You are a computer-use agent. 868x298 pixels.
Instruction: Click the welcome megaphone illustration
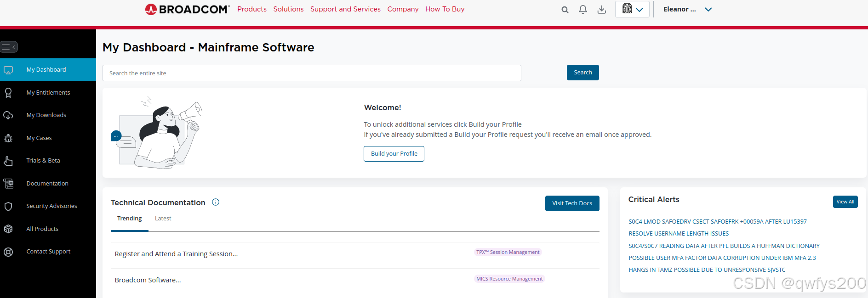pos(157,133)
